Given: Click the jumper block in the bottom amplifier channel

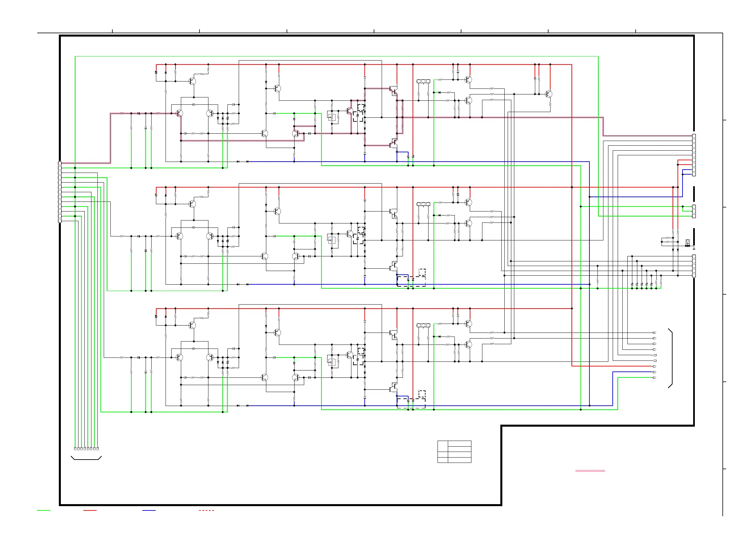Looking at the screenshot, I should tap(423, 326).
